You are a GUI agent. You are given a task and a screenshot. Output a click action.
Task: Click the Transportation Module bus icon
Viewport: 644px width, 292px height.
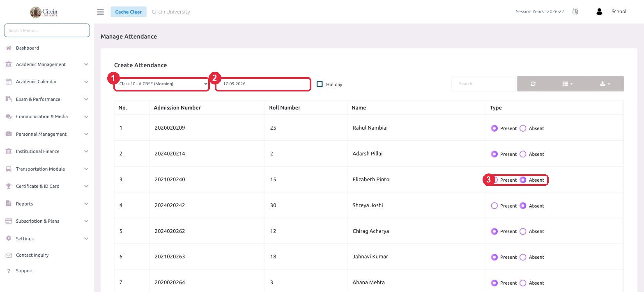(9, 169)
